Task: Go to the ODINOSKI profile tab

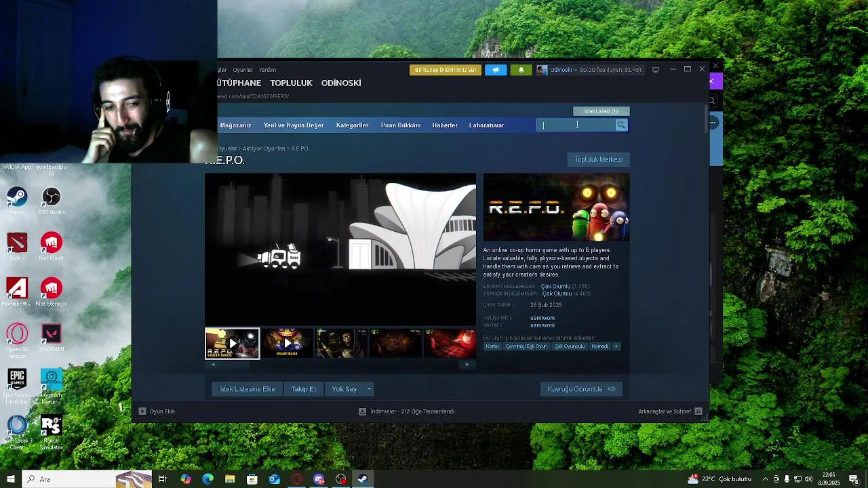Action: coord(341,83)
